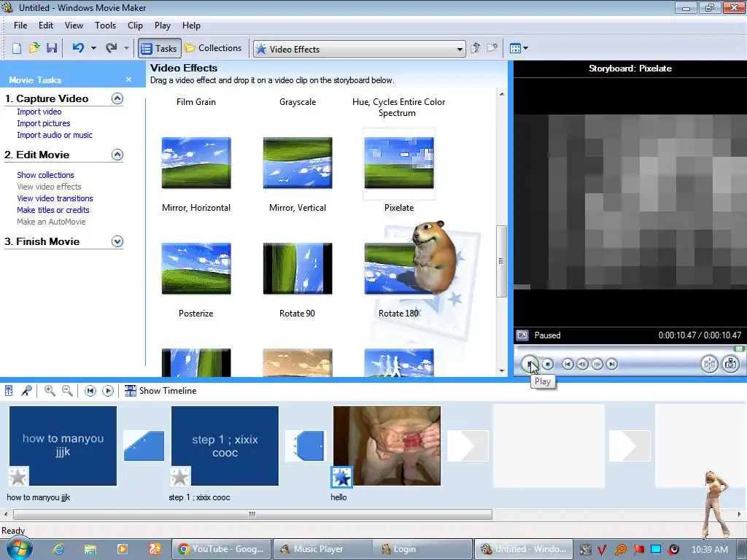The image size is (747, 560).
Task: Click the full screen icon beside Paused
Action: [x=522, y=335]
